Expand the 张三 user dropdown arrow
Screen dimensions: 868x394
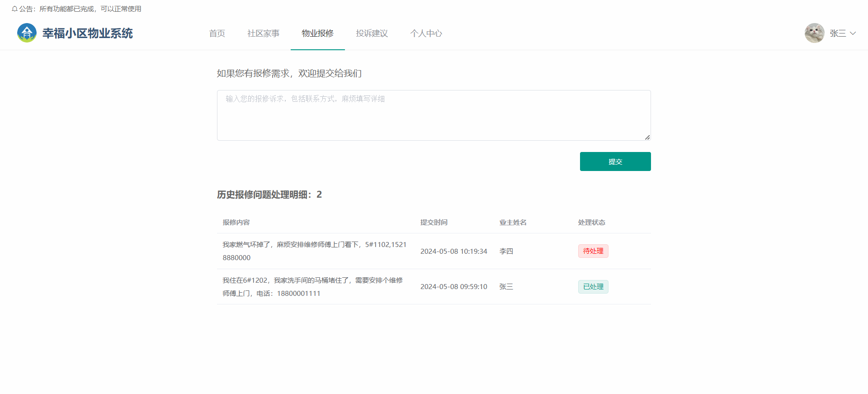(853, 33)
